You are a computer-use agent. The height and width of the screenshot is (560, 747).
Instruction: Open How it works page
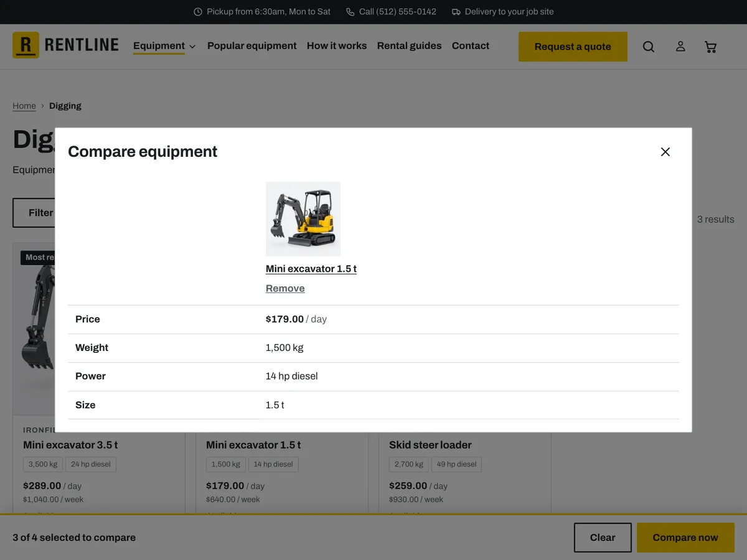coord(337,46)
